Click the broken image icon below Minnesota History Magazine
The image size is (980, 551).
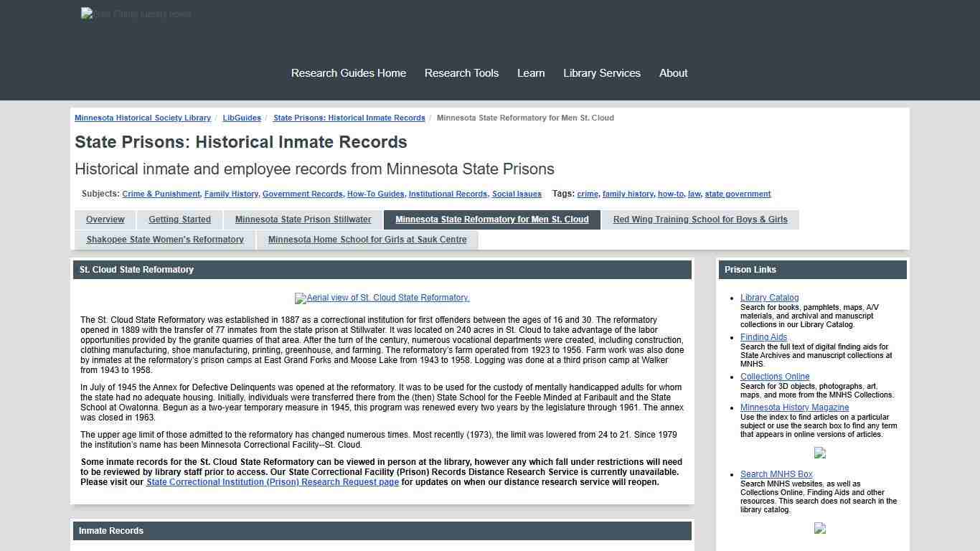tap(819, 453)
